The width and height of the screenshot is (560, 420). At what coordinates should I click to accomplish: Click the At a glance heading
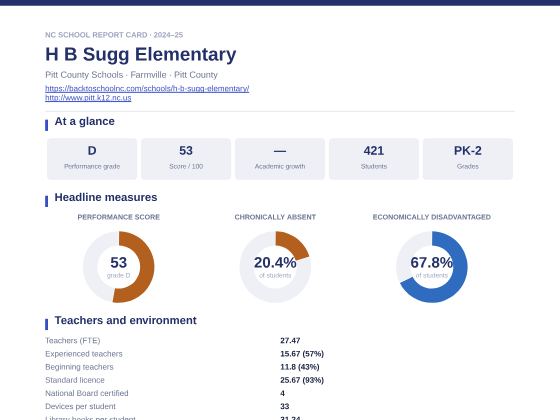pos(85,121)
